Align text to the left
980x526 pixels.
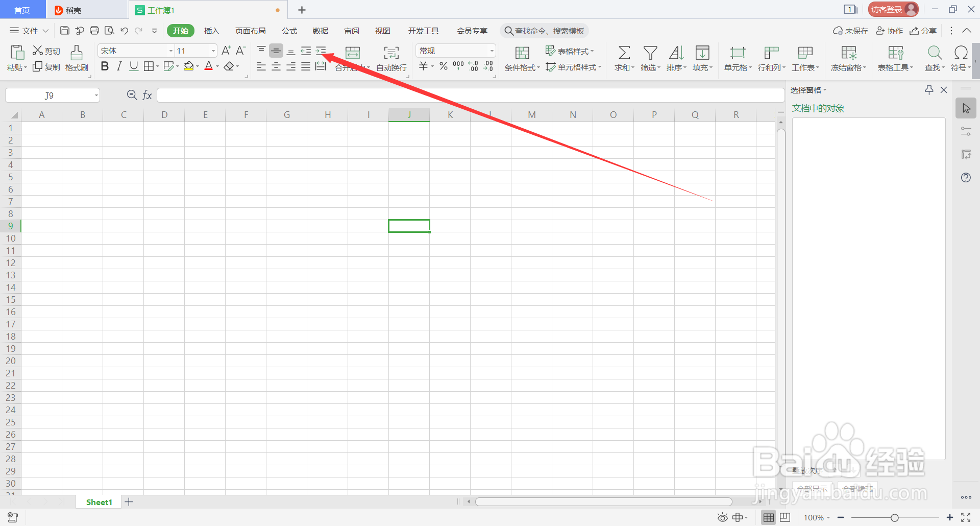pyautogui.click(x=261, y=66)
